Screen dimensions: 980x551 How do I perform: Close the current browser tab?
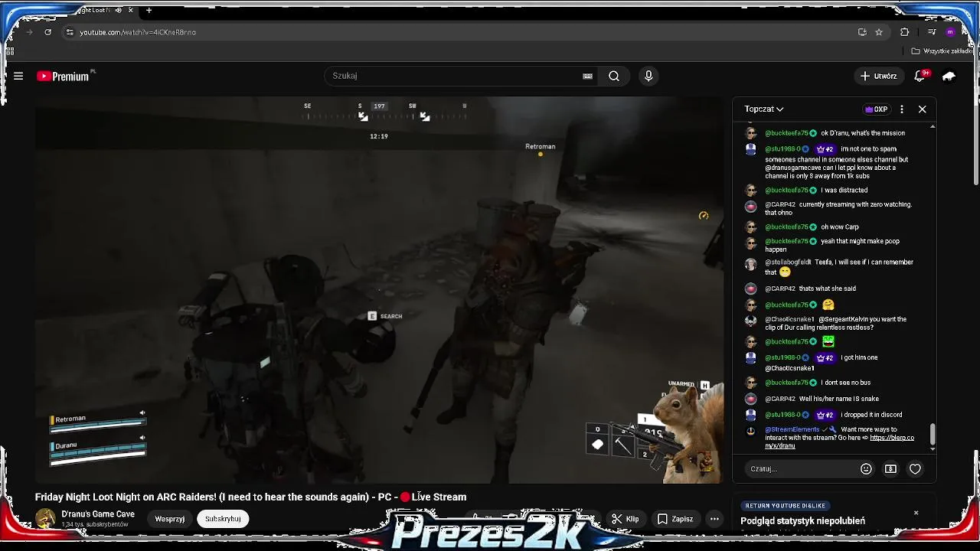(130, 11)
